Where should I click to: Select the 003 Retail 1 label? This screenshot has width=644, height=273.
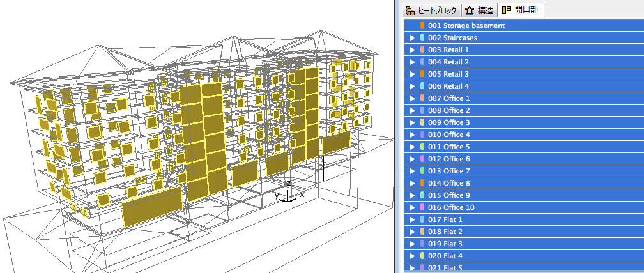(448, 50)
